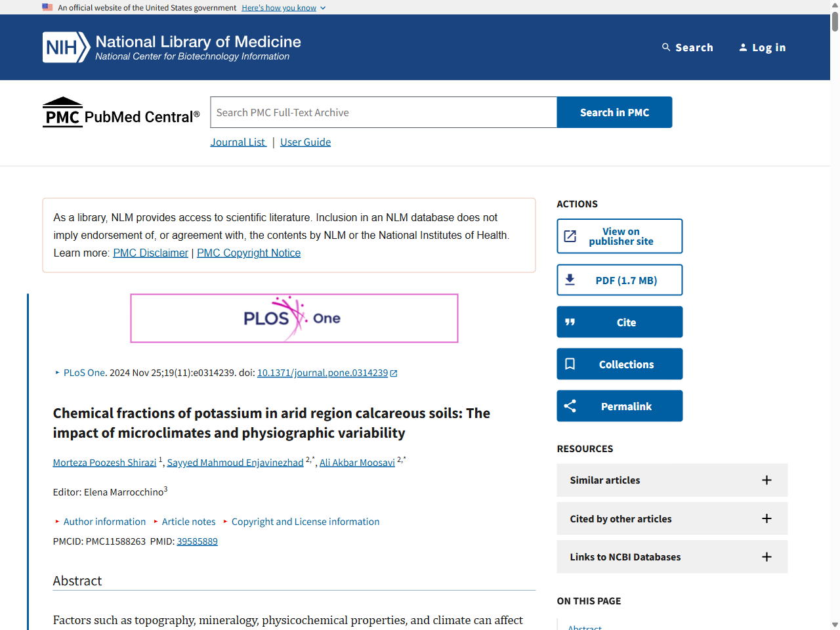Click the bookmark Collections icon
Viewport: 840px width, 630px height.
pos(570,364)
